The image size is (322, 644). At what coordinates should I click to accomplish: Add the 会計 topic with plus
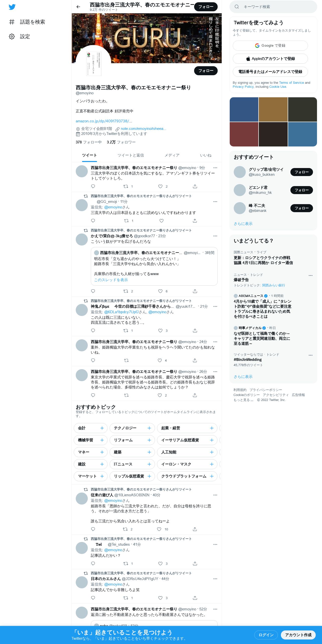pos(102,428)
